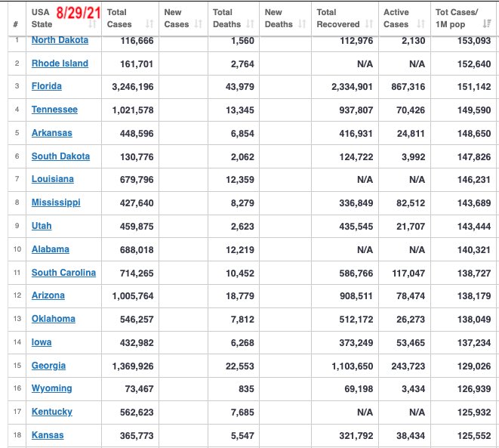Click the New Deaths header label
The height and width of the screenshot is (448, 499).
tap(279, 18)
